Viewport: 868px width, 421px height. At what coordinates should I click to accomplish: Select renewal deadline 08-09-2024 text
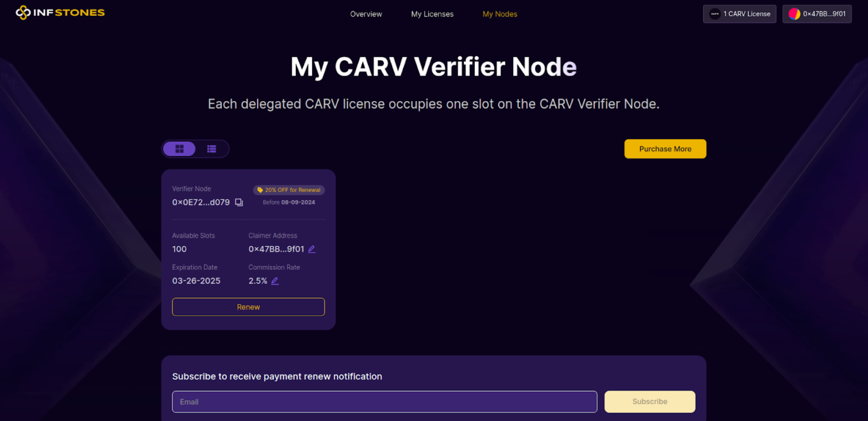(298, 202)
